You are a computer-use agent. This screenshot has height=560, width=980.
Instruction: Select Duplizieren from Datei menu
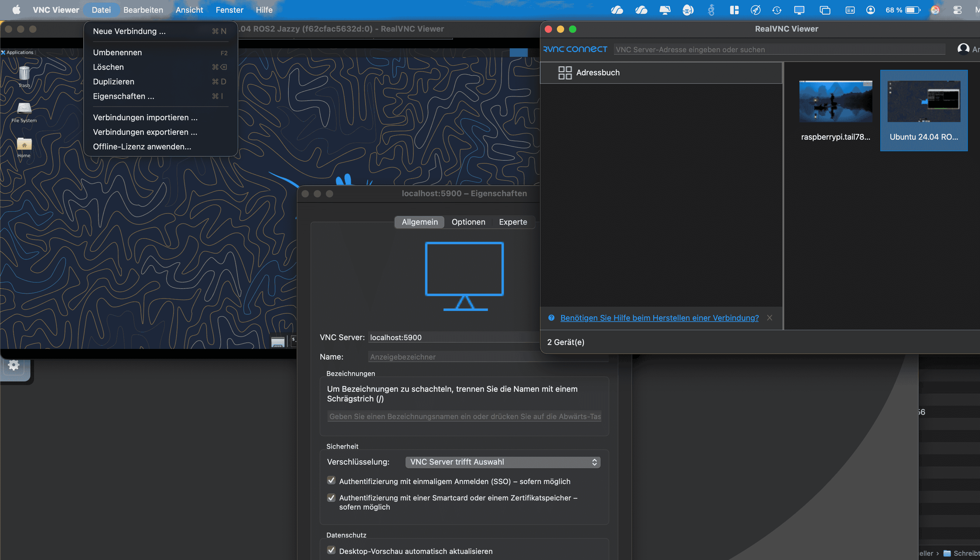pos(114,81)
